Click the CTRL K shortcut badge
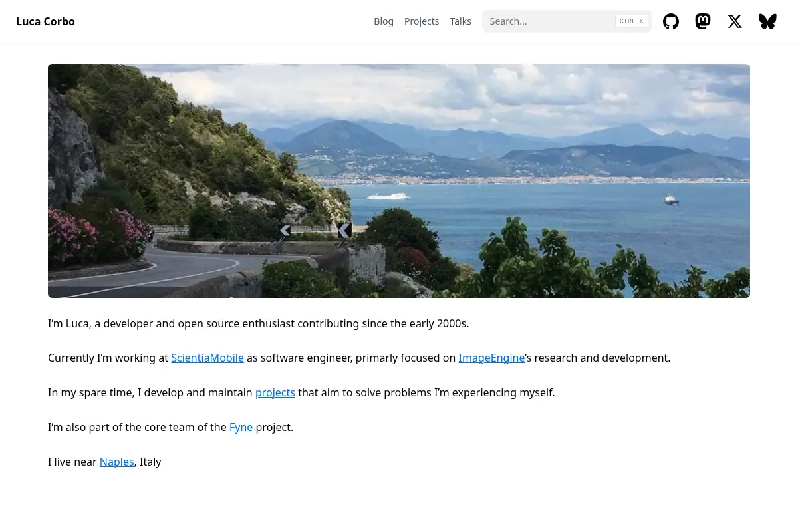Image resolution: width=798 pixels, height=532 pixels. tap(632, 21)
